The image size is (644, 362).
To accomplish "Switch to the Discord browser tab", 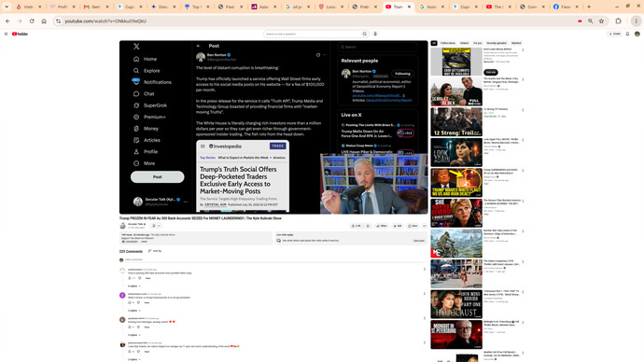I will pos(163,7).
